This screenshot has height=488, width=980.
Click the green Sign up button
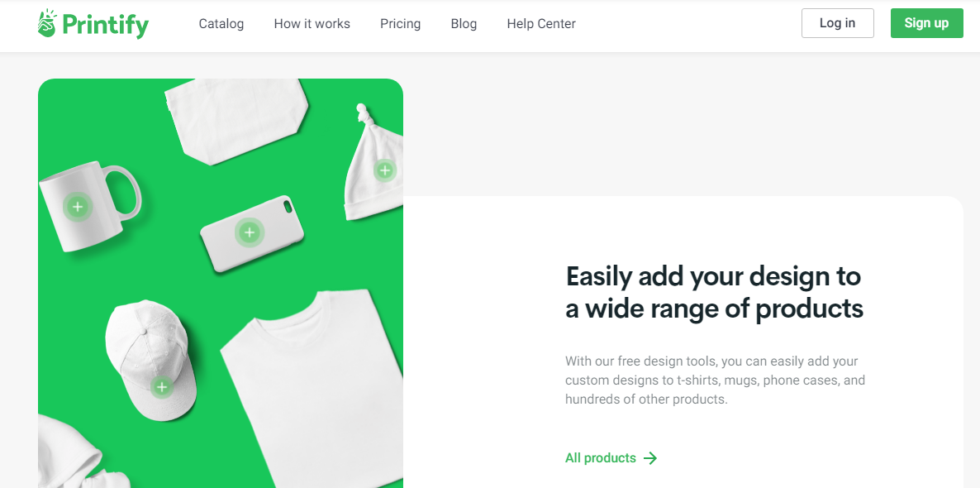coord(927,23)
